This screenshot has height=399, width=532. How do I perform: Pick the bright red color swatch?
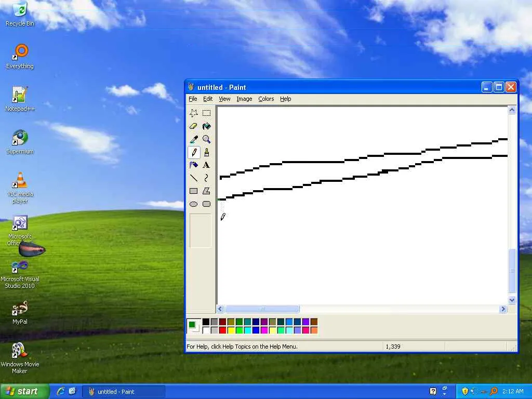point(222,330)
